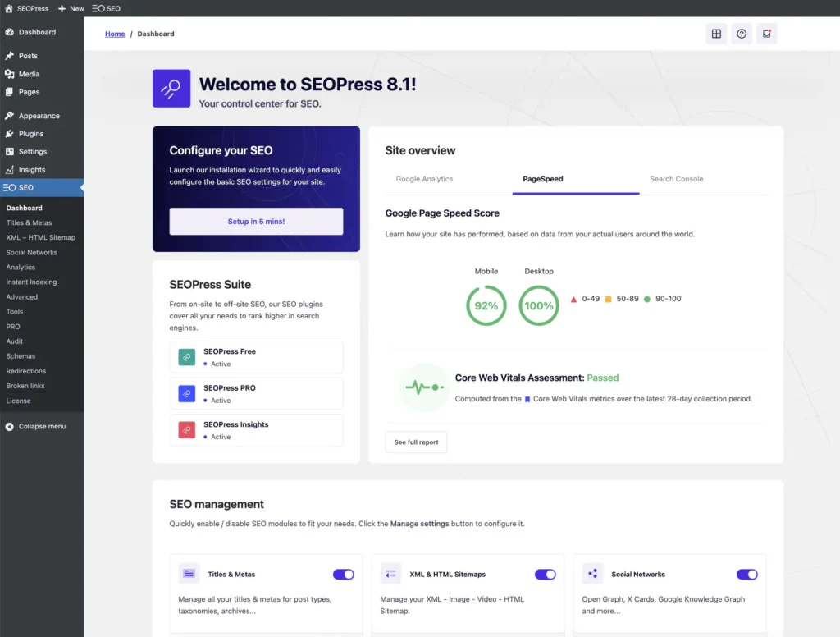Viewport: 840px width, 637px height.
Task: Turn off the XML & HTML Sitemaps toggle
Action: pyautogui.click(x=546, y=574)
